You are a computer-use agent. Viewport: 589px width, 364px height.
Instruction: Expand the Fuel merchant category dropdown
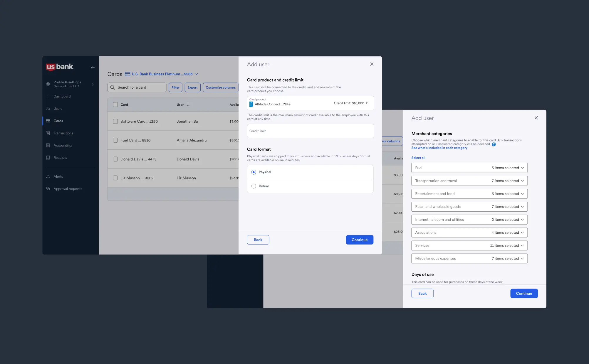(x=522, y=168)
